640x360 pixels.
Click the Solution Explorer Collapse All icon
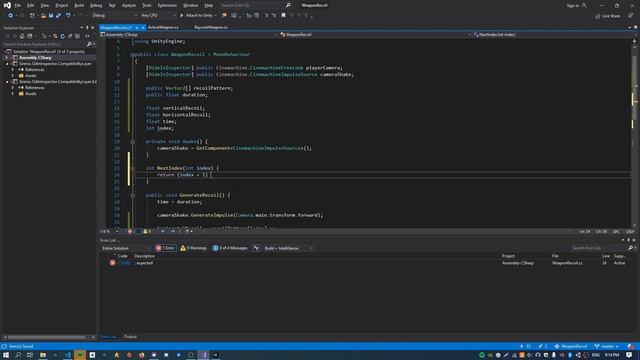pos(70,36)
